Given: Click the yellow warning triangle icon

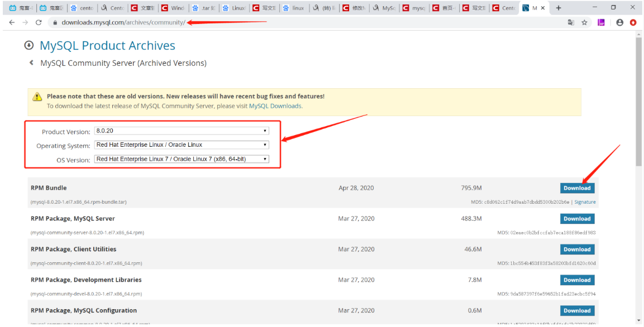Looking at the screenshot, I should pos(37,97).
